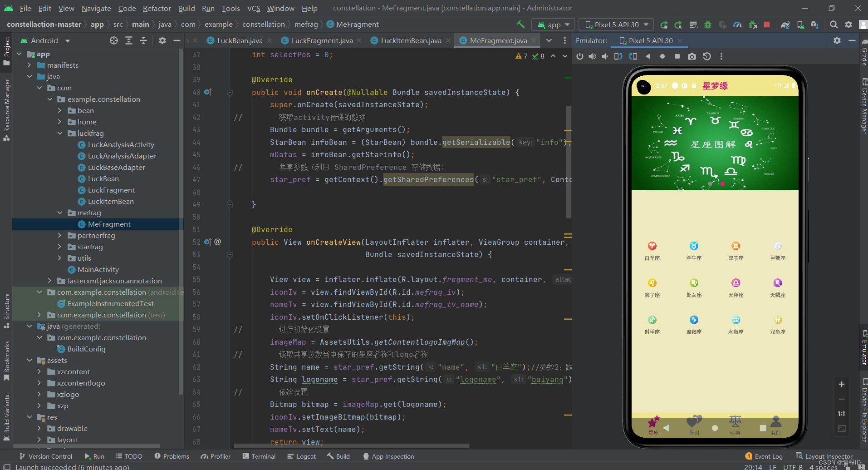Click the Make Project hammer icon

[x=520, y=25]
